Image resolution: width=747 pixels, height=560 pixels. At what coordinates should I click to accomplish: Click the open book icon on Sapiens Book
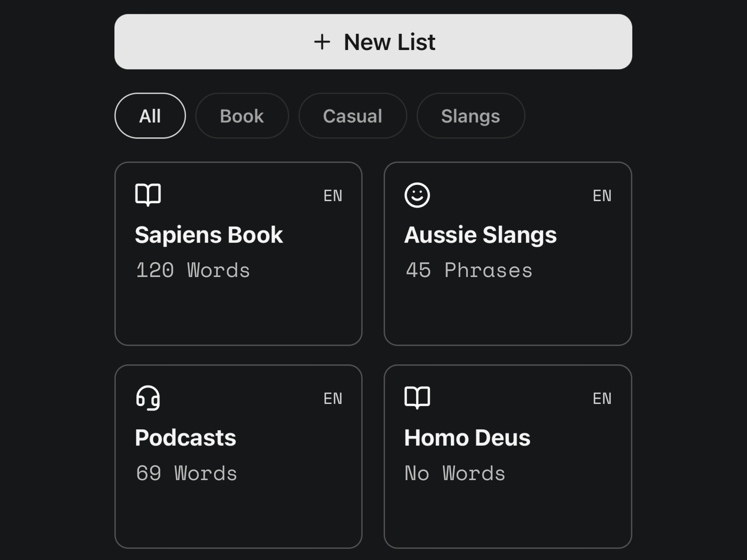point(148,195)
